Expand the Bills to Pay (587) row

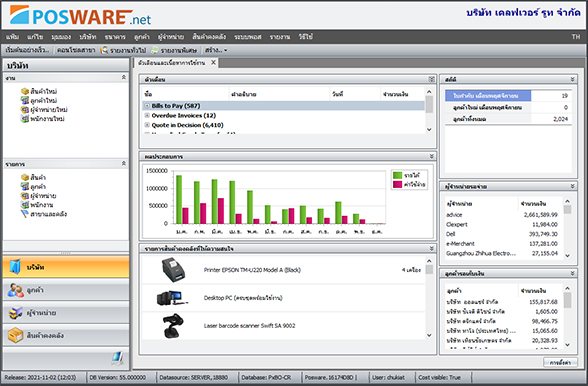(147, 106)
